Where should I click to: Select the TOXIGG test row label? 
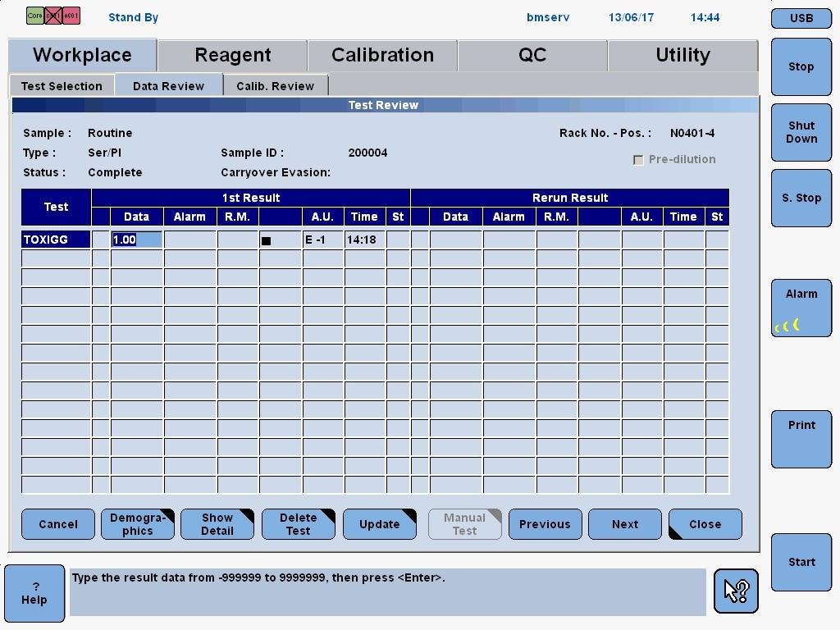tap(56, 240)
